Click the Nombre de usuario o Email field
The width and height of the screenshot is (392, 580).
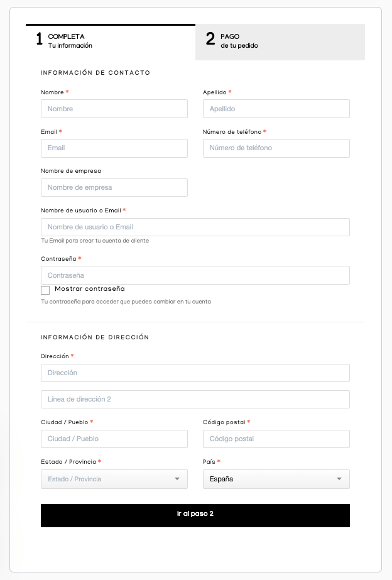click(x=195, y=227)
